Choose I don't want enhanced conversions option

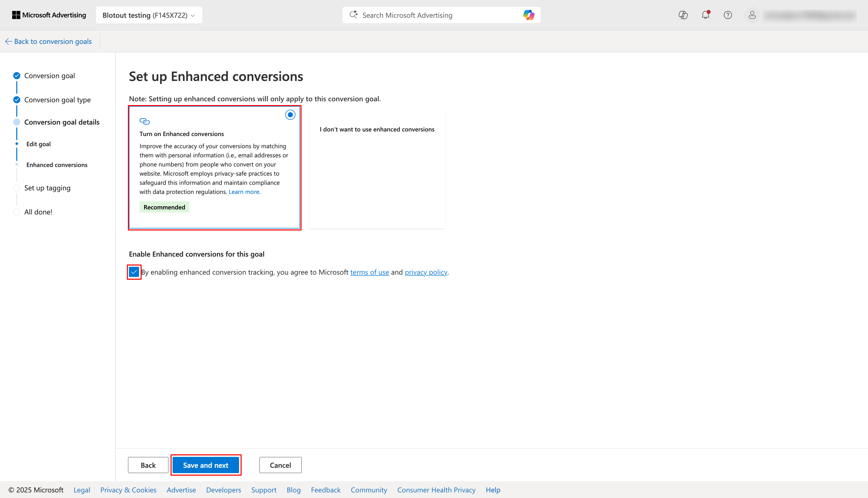(x=377, y=129)
